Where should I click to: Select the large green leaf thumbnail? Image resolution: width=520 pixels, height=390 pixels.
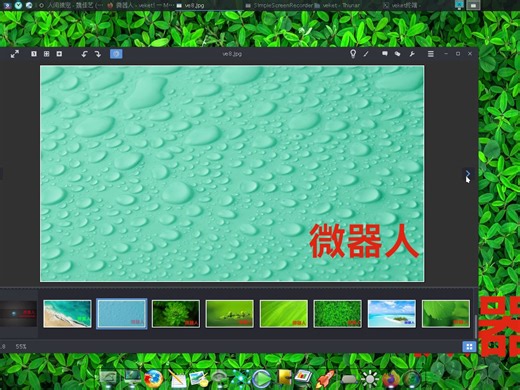tap(446, 314)
